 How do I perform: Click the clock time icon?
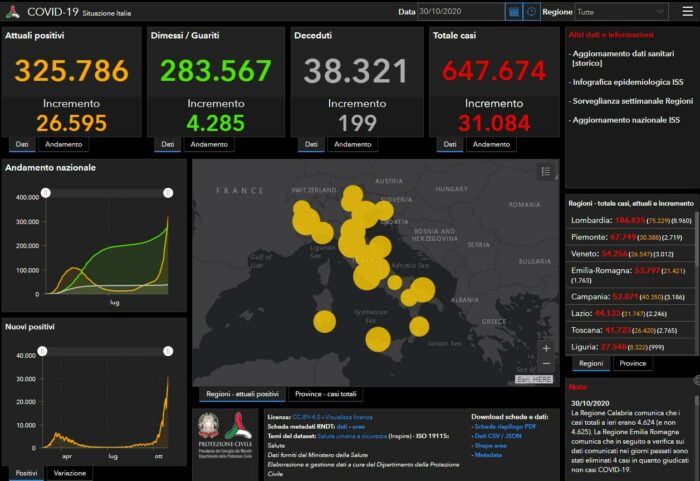click(529, 12)
